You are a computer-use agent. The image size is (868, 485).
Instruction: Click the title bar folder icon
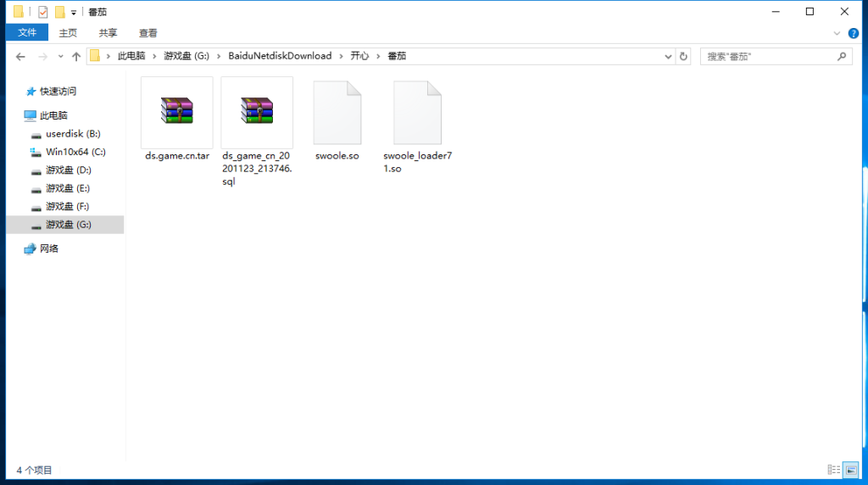click(19, 12)
